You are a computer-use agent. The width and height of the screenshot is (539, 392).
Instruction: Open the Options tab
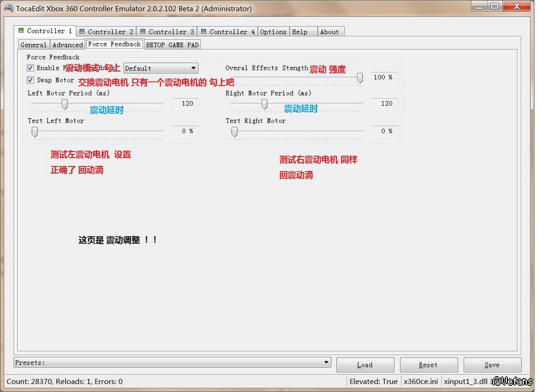(273, 32)
